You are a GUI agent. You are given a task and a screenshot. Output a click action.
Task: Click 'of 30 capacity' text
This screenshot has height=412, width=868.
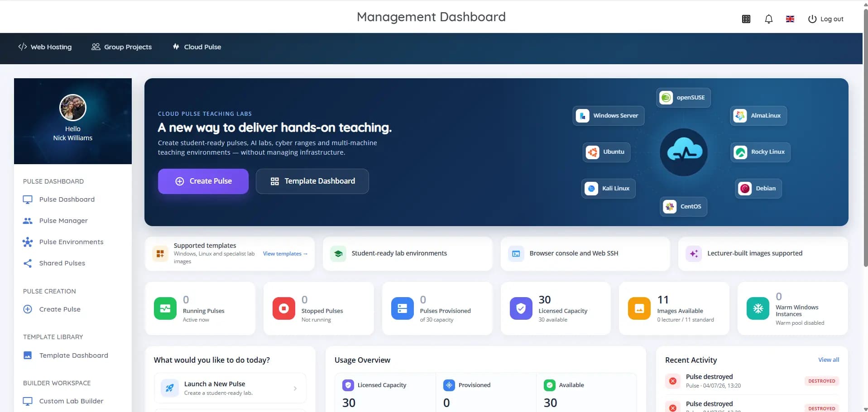click(436, 320)
